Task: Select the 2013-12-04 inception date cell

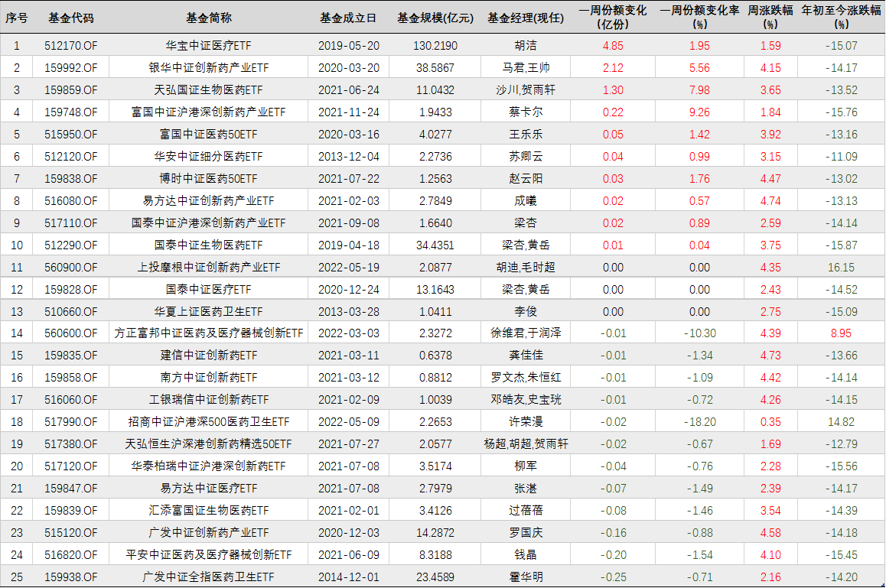Action: (x=348, y=157)
